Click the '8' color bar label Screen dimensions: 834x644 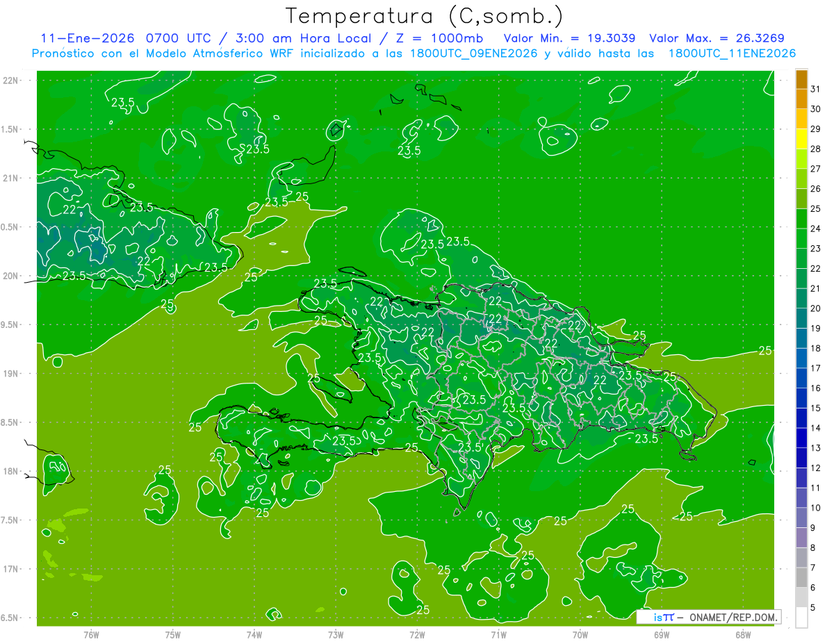tap(813, 548)
